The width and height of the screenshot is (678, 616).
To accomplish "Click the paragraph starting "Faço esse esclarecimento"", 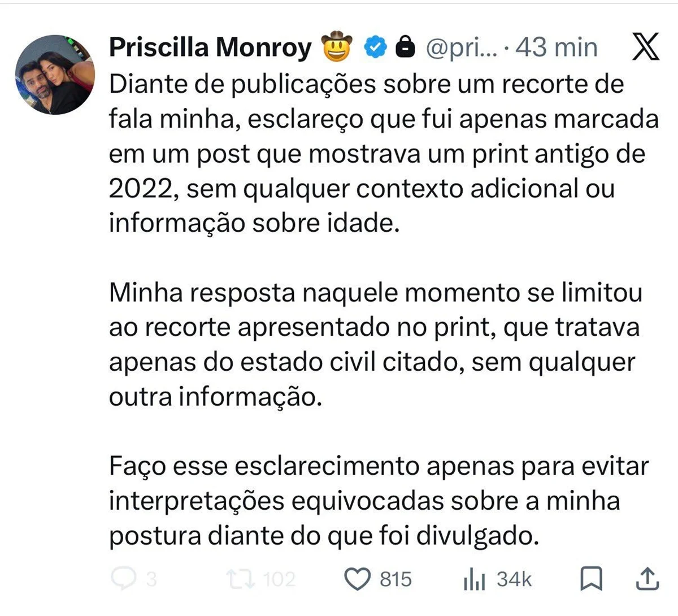I will pyautogui.click(x=379, y=501).
